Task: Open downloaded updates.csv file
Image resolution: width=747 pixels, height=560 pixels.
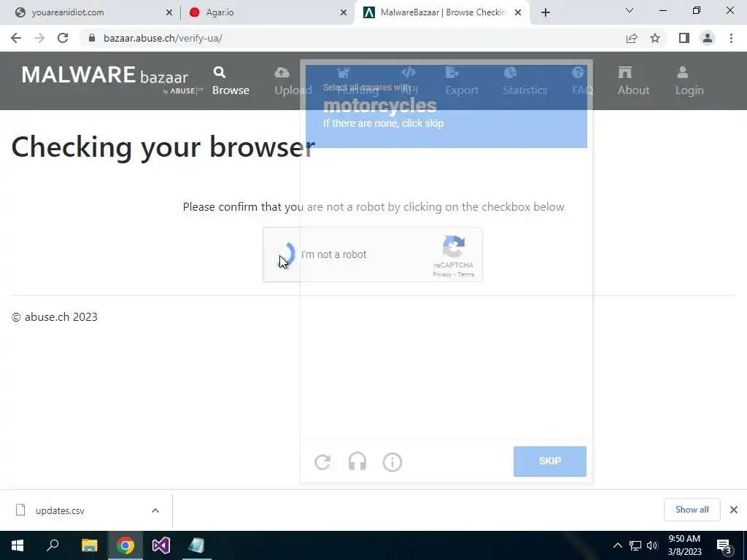Action: coord(60,510)
